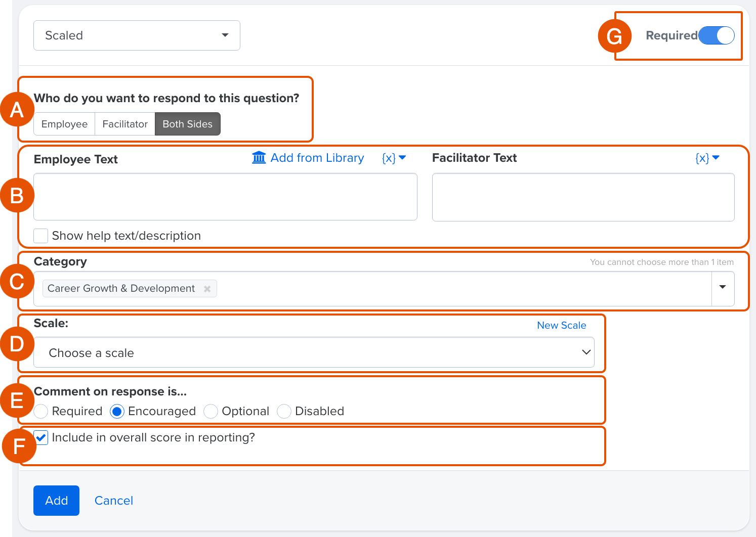
Task: Enable Show help text/description checkbox
Action: (x=41, y=236)
